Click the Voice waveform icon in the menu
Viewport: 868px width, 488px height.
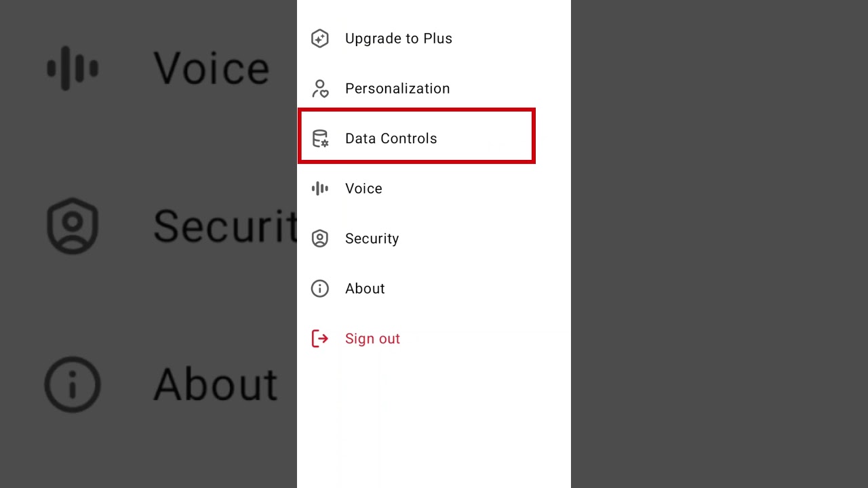(319, 188)
